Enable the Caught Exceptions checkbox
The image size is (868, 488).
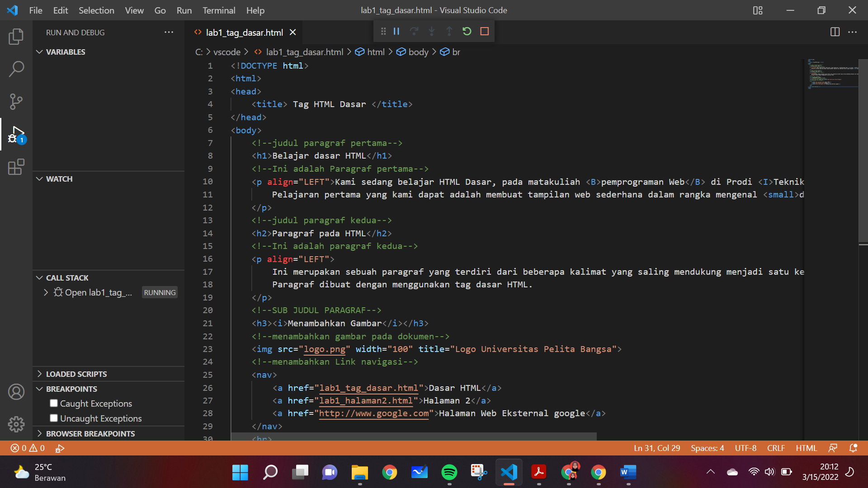(x=54, y=403)
